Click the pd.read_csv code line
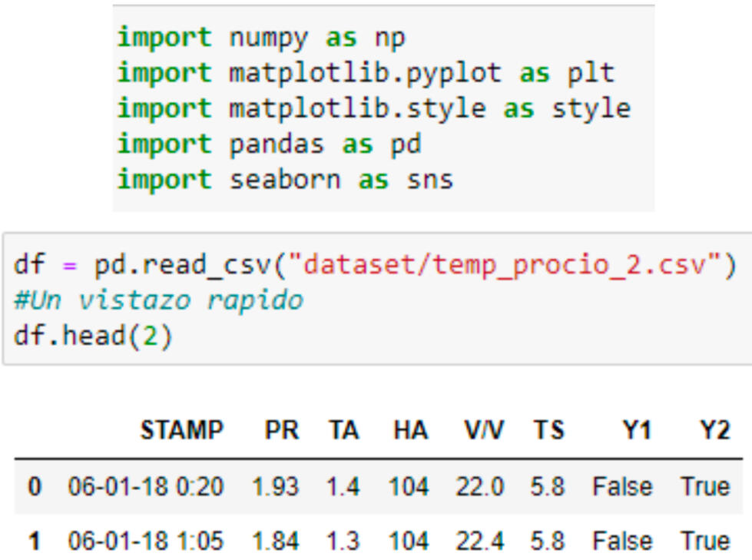The image size is (752, 560). (375, 266)
